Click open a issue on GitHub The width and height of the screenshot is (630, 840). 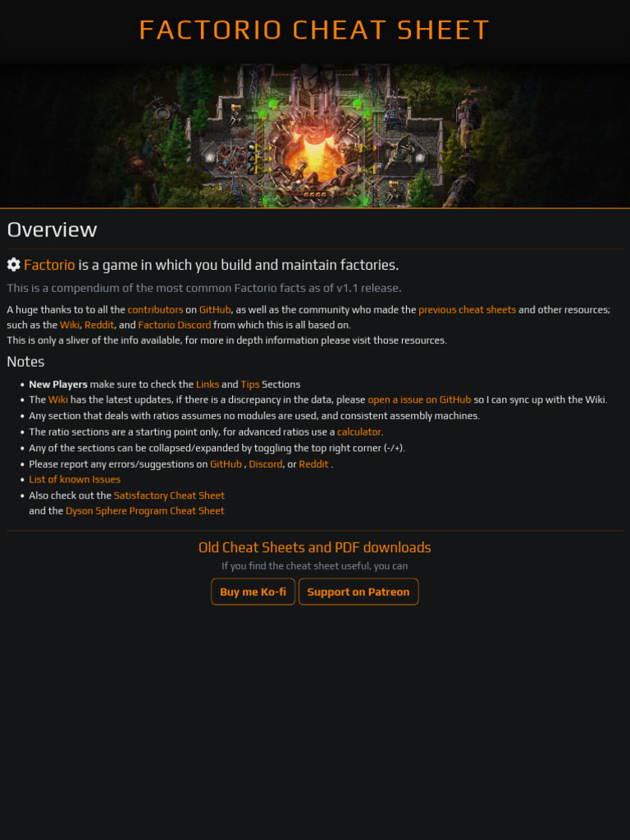(x=419, y=399)
